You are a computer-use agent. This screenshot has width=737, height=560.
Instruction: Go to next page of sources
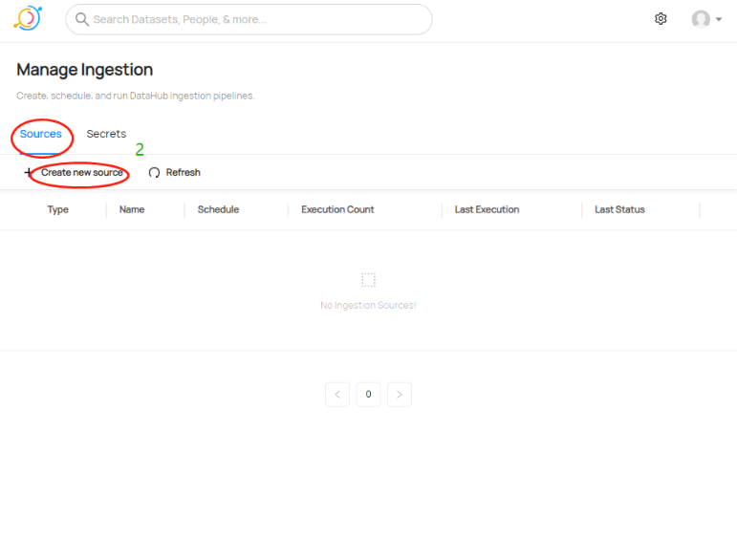click(400, 395)
